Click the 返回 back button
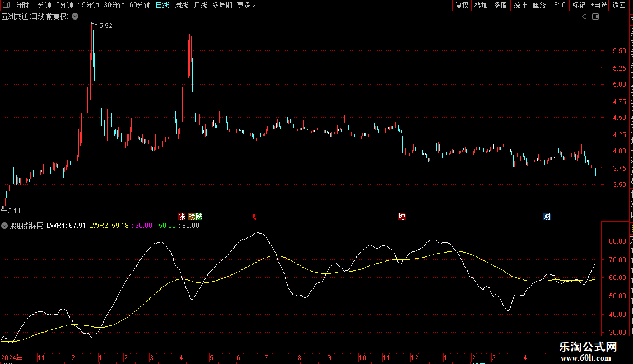Viewport: 633px width, 364px height. pos(619,5)
